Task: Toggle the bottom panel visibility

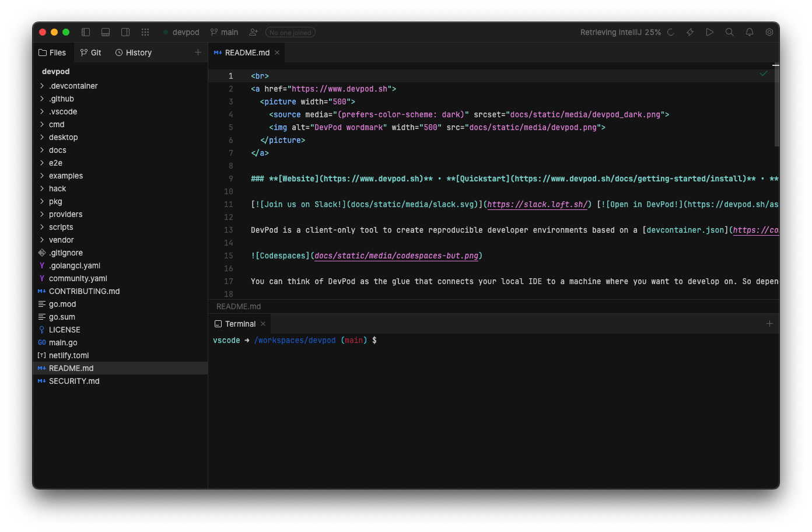Action: coord(106,32)
